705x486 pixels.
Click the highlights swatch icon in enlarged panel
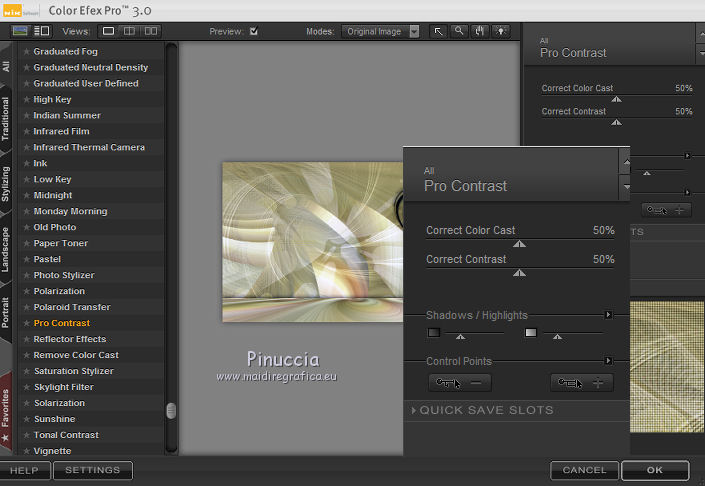(x=531, y=333)
